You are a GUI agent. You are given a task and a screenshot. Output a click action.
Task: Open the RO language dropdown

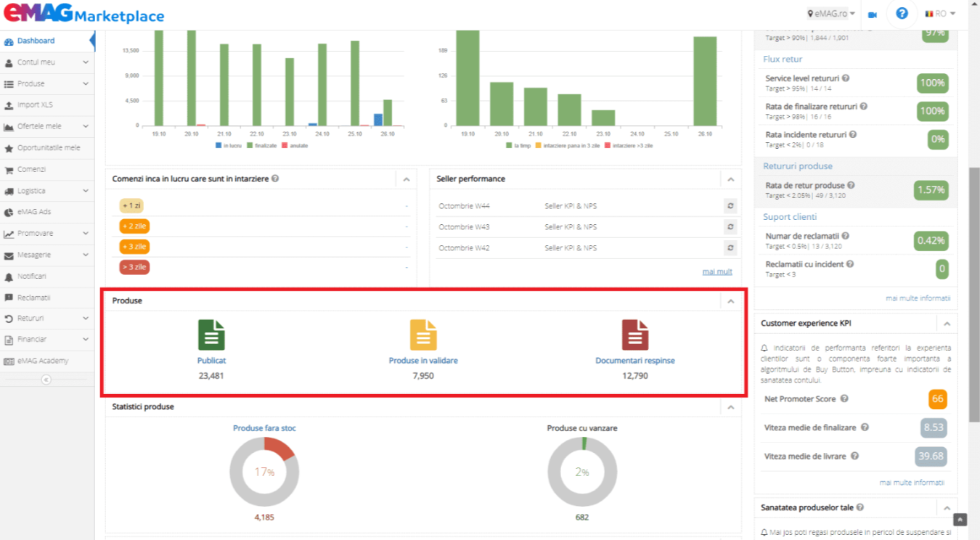[x=940, y=14]
